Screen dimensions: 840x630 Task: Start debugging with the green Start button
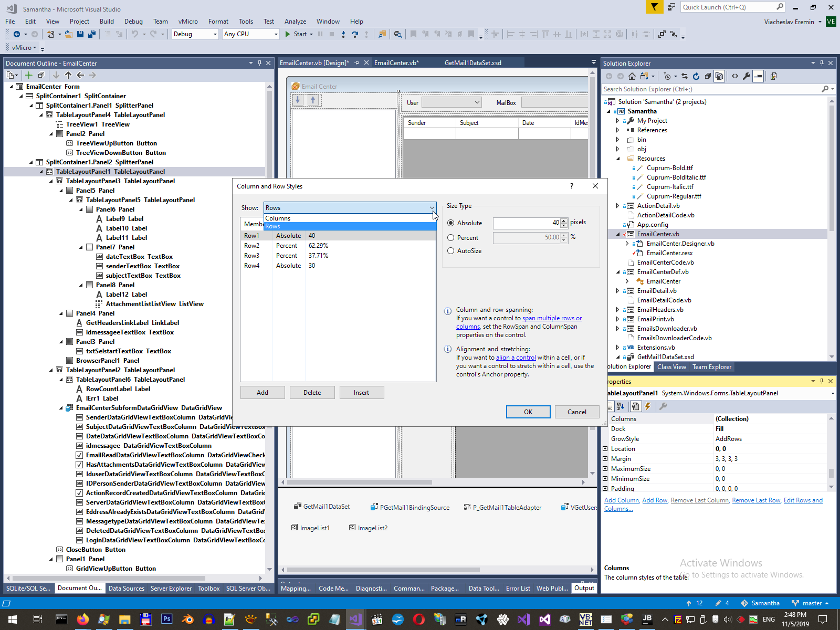click(x=297, y=34)
